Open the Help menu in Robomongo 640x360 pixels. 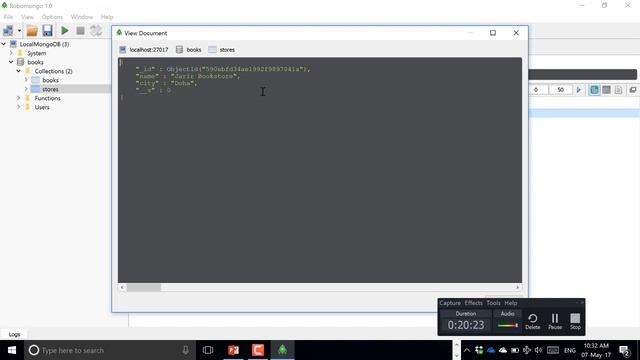click(x=107, y=17)
